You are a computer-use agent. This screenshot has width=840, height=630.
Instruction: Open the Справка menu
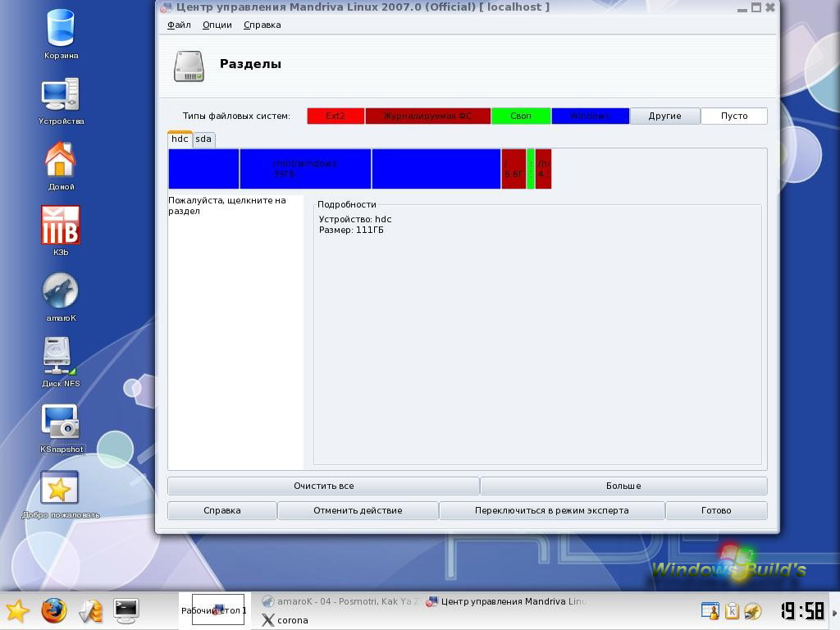click(262, 25)
